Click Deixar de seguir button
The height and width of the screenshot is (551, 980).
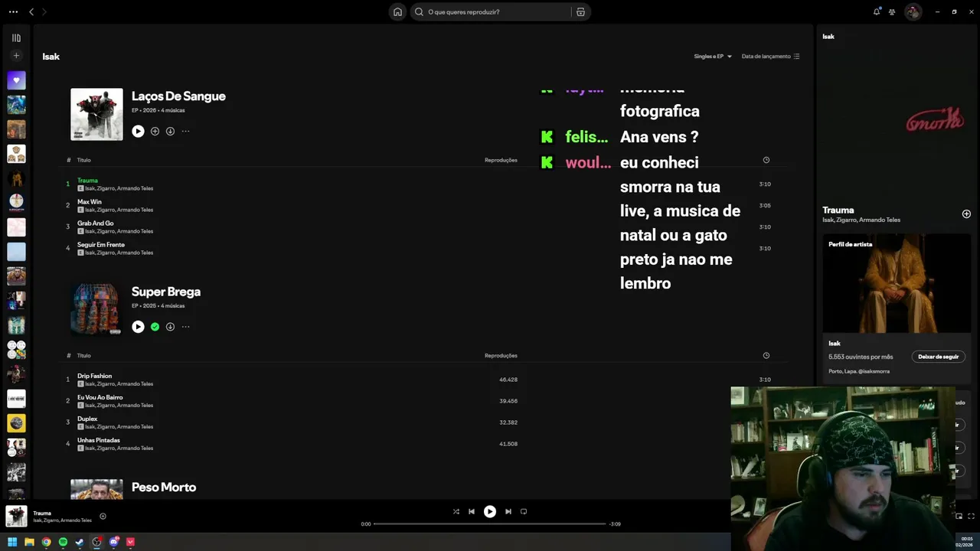(x=938, y=357)
